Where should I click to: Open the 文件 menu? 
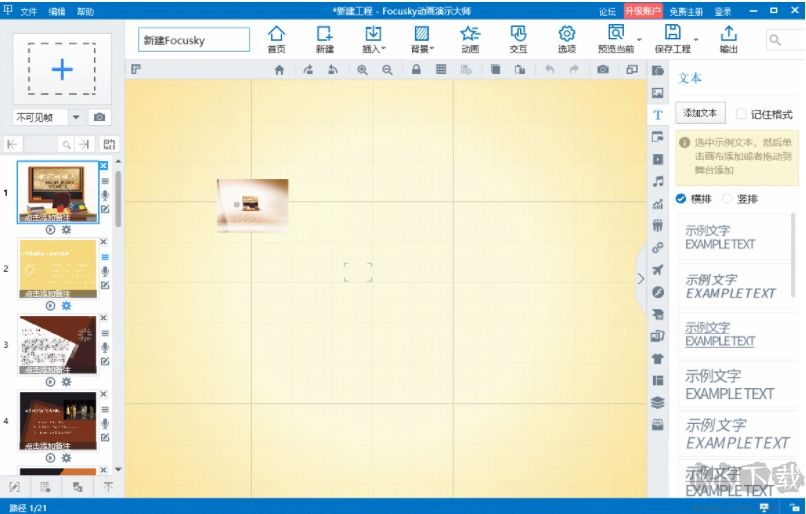pyautogui.click(x=29, y=11)
